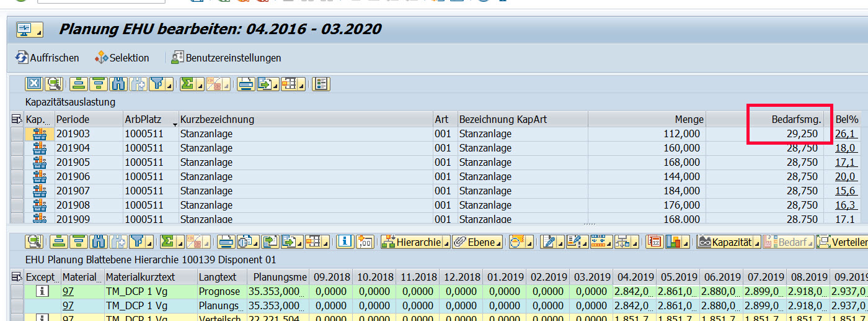This screenshot has height=321, width=868.
Task: Open the Selektion dialog
Action: click(122, 58)
